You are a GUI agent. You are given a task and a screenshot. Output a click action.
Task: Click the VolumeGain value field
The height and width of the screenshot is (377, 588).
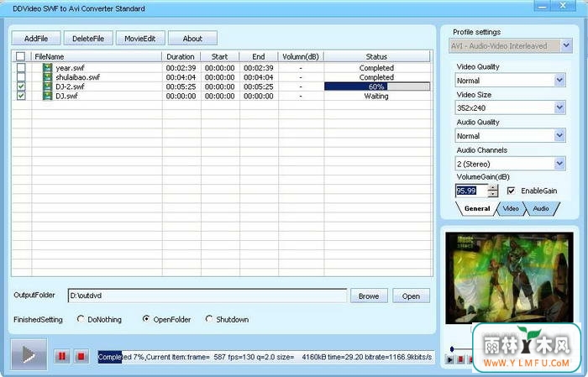(x=472, y=191)
